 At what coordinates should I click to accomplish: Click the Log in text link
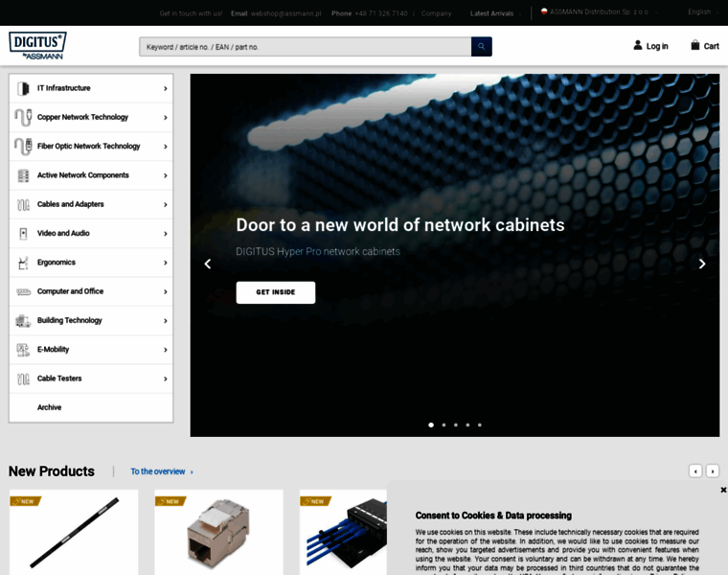[657, 46]
